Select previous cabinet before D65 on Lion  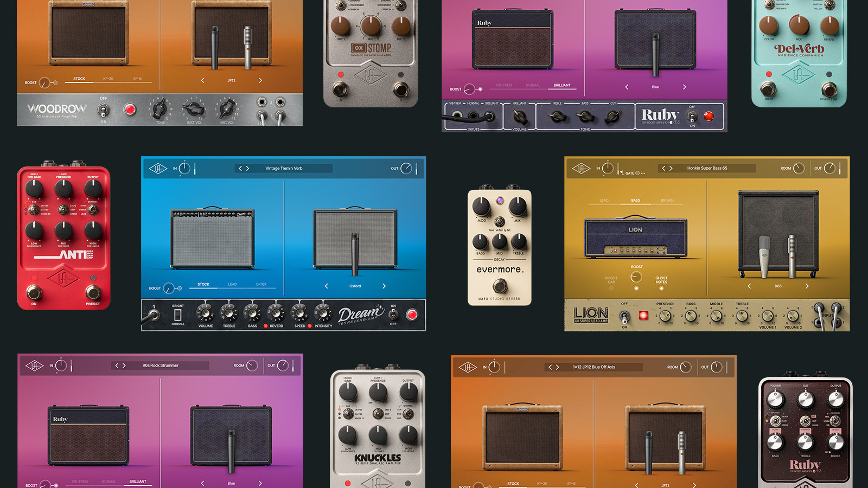[x=749, y=286]
